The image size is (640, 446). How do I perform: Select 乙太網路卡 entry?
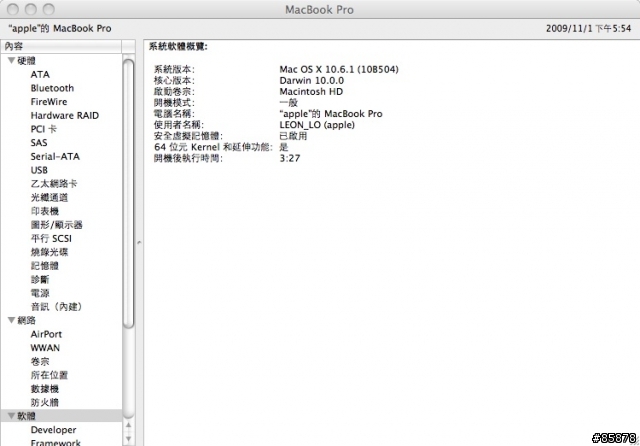(x=54, y=184)
